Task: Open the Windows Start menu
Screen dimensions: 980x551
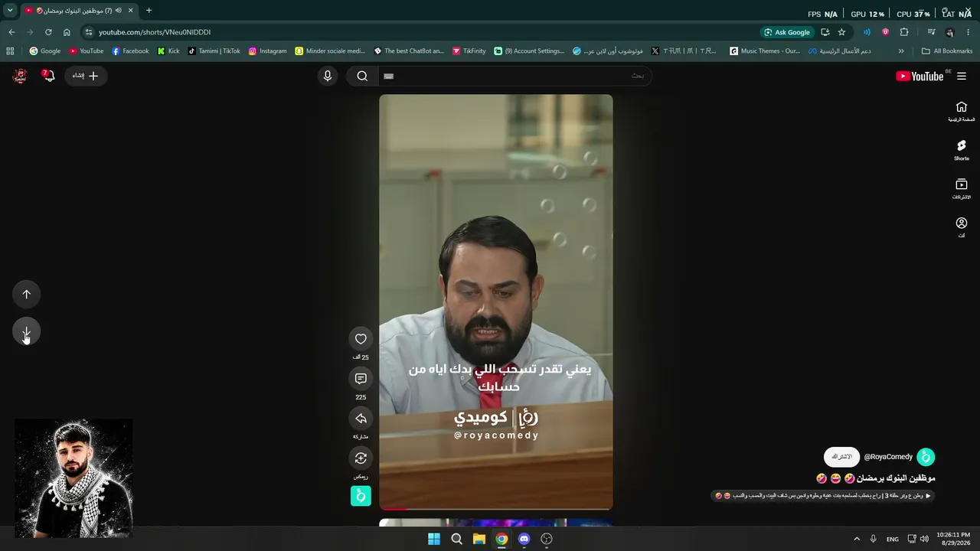Action: (434, 539)
